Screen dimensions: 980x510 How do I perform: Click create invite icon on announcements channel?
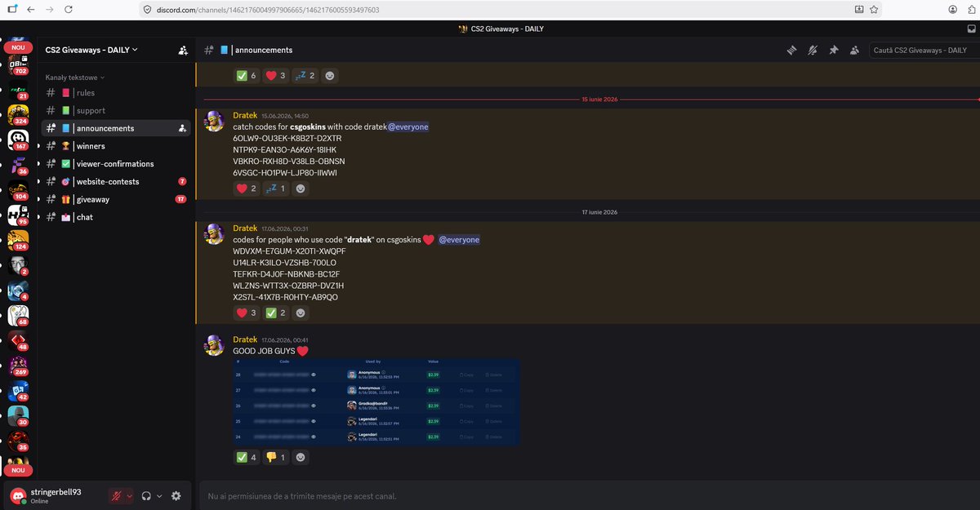click(x=181, y=128)
